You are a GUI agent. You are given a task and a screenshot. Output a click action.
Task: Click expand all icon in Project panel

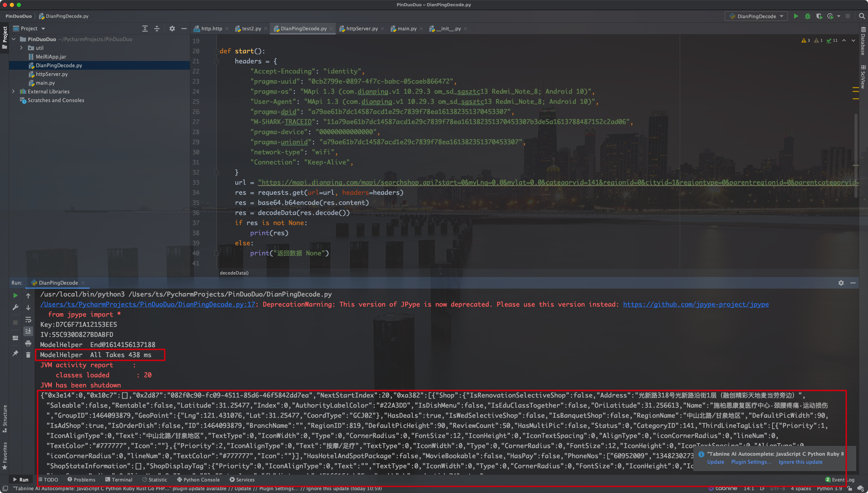coord(145,29)
